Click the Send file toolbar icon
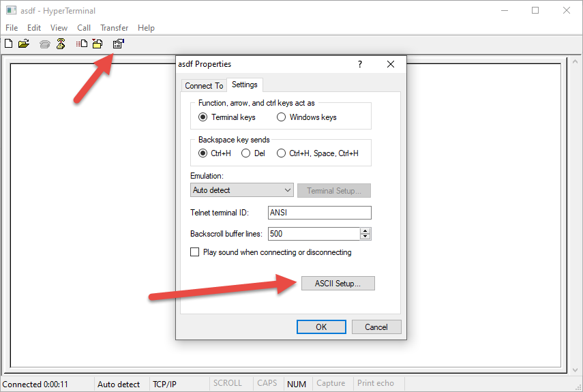The width and height of the screenshot is (583, 392). pyautogui.click(x=82, y=44)
